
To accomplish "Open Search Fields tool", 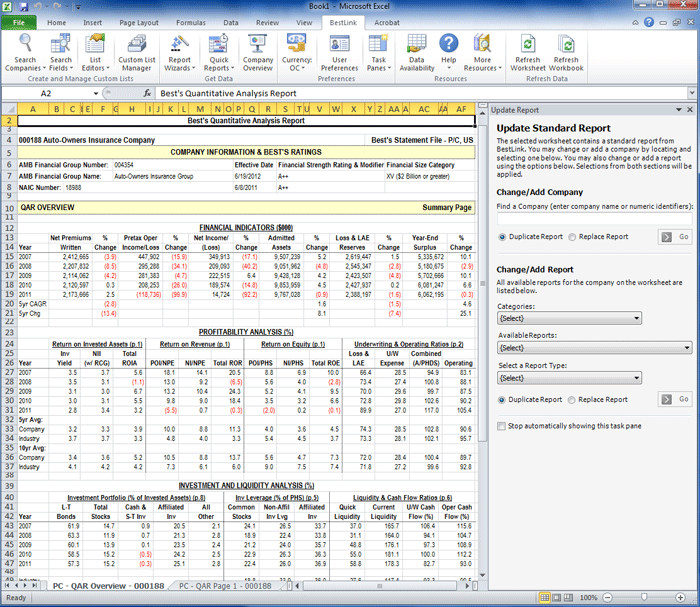I will click(60, 53).
